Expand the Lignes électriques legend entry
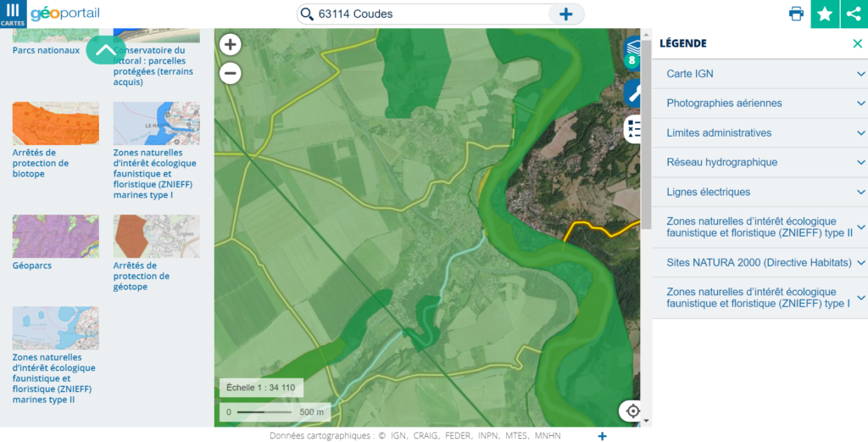 pyautogui.click(x=759, y=193)
